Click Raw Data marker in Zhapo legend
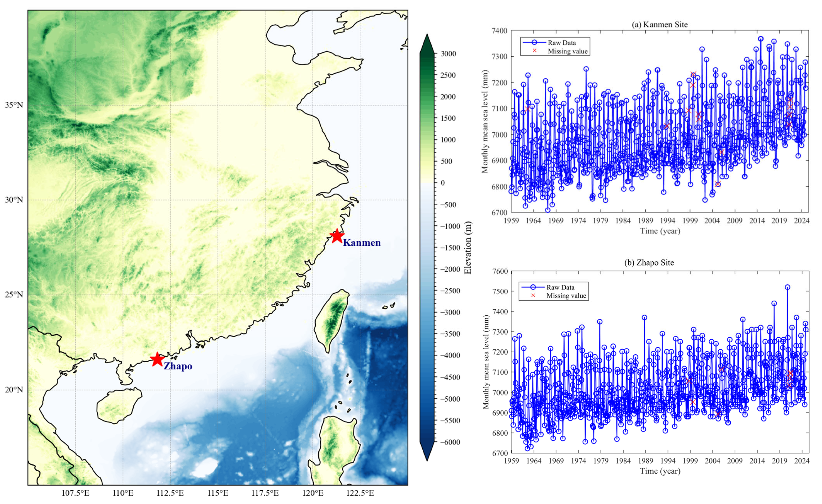 (533, 287)
